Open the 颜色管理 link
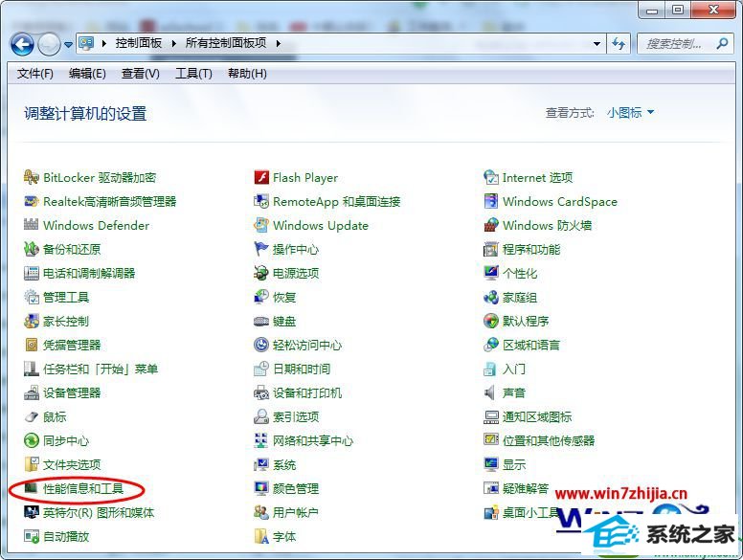 tap(296, 488)
